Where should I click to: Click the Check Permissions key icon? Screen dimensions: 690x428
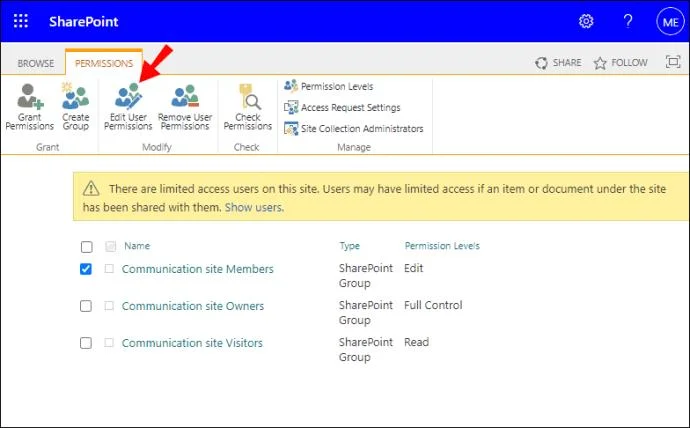pyautogui.click(x=248, y=96)
